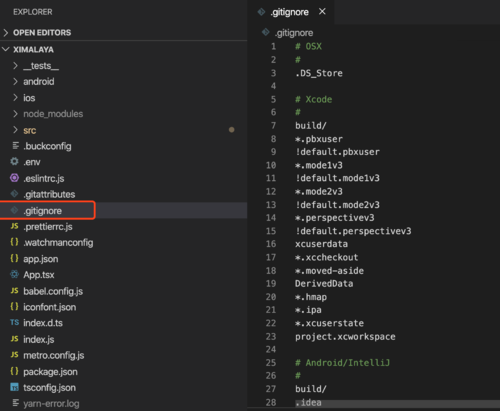Open babel.config.js file
Viewport: 500px width, 411px height.
coord(53,291)
